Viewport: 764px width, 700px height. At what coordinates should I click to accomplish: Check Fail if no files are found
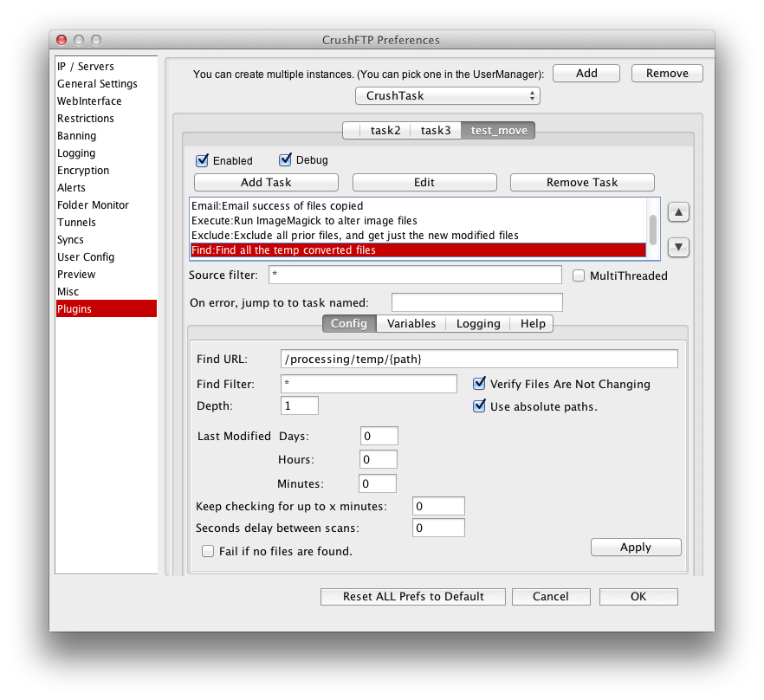208,551
